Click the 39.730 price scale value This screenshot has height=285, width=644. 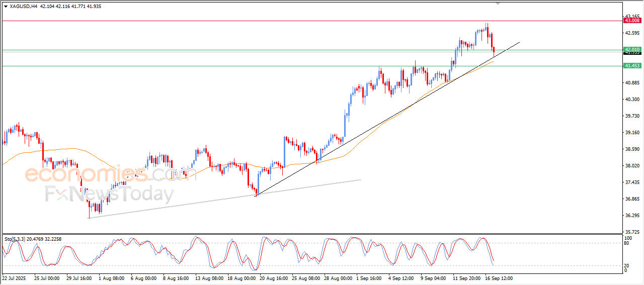[631, 116]
